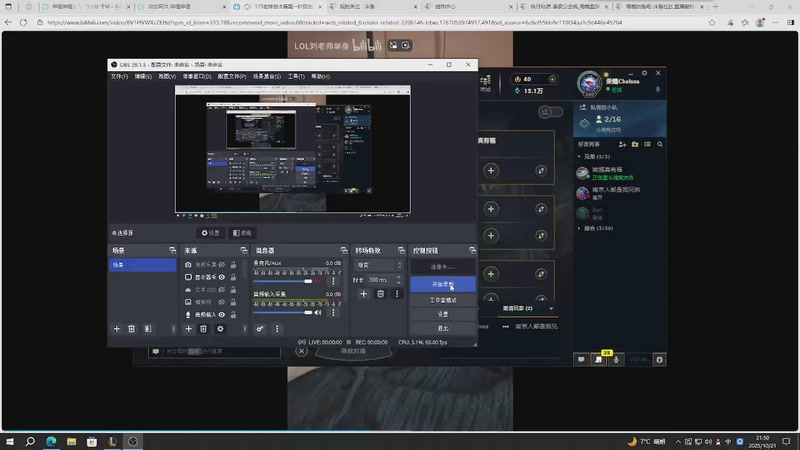Click new folder icon in League friends list header
The image size is (800, 450).
pos(635,144)
